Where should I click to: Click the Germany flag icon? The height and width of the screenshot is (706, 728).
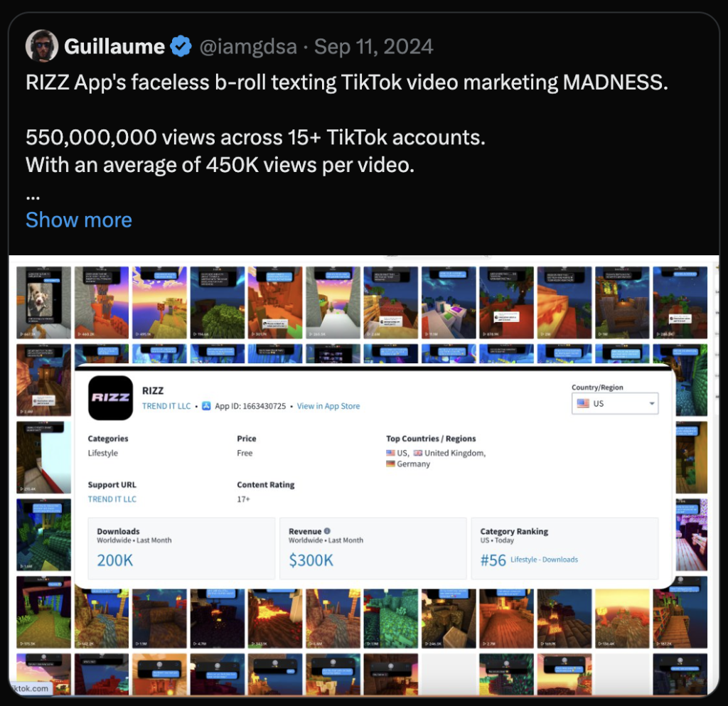pyautogui.click(x=390, y=464)
